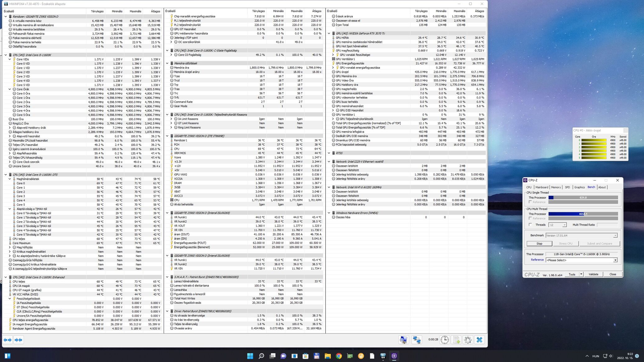Collapse the Rendszer GIGABYTE Z590I VISION D section
Viewport: 644px width, 362px height.
(x=6, y=16)
